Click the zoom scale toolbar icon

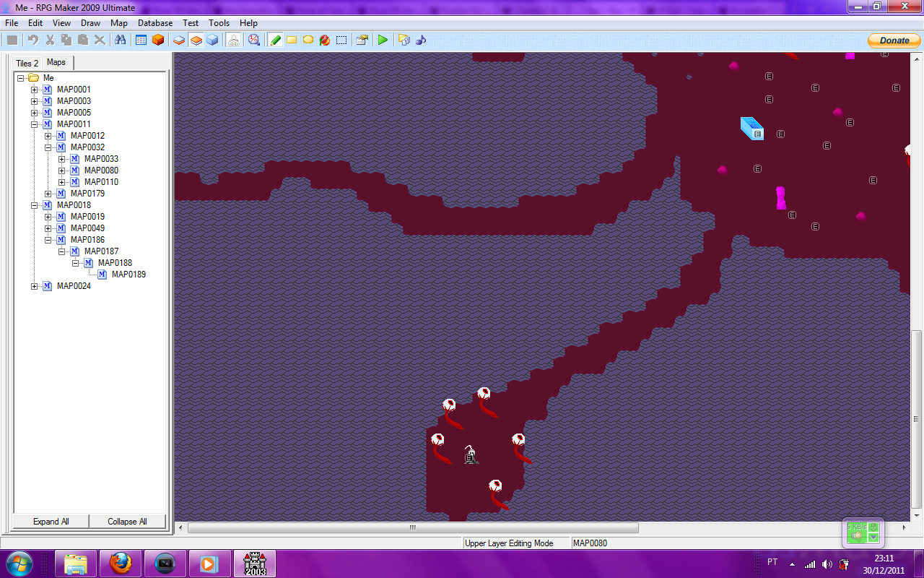pos(253,40)
